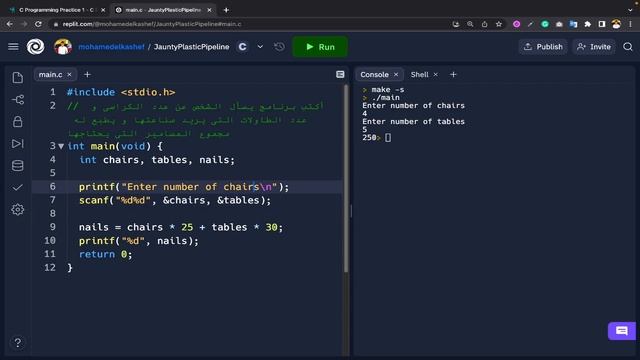Click the return 0 line
Image resolution: width=640 pixels, height=360 pixels.
105,254
